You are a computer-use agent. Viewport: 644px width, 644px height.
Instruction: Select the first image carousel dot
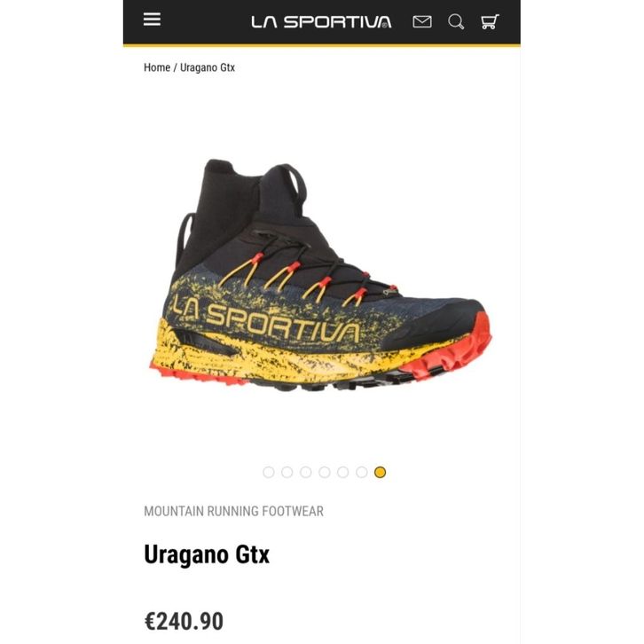coord(269,472)
